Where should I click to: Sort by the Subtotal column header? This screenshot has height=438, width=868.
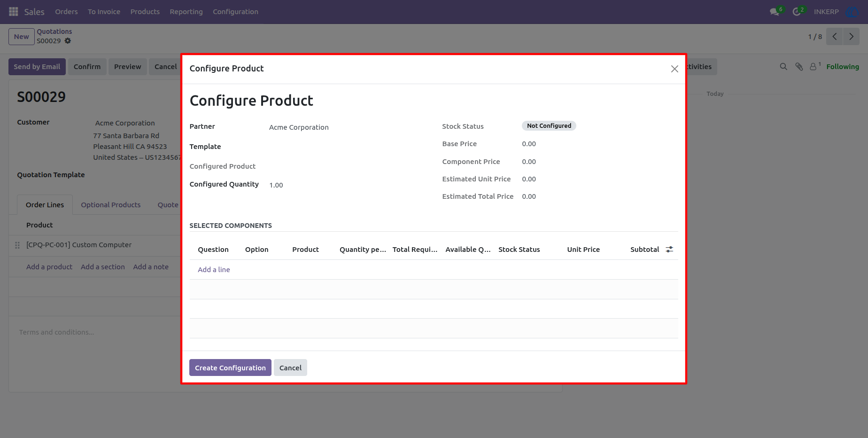click(x=644, y=250)
